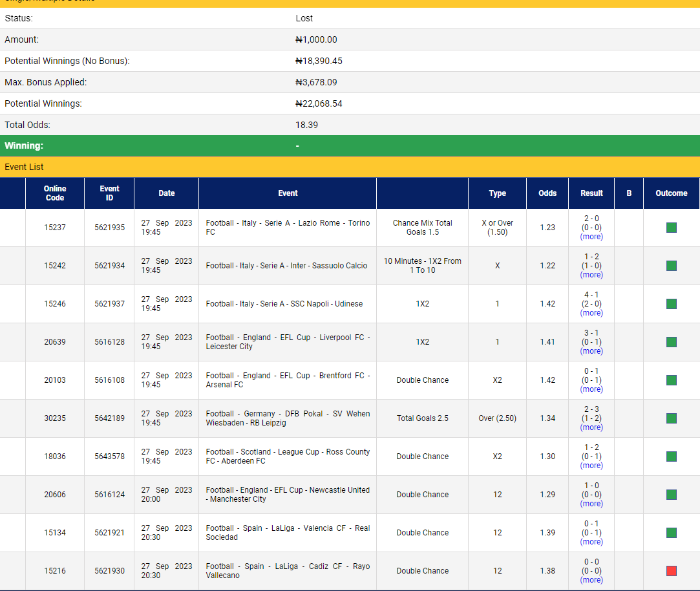This screenshot has width=700, height=591.
Task: Open (more) results for Newcastle - Manchester City
Action: click(x=591, y=504)
